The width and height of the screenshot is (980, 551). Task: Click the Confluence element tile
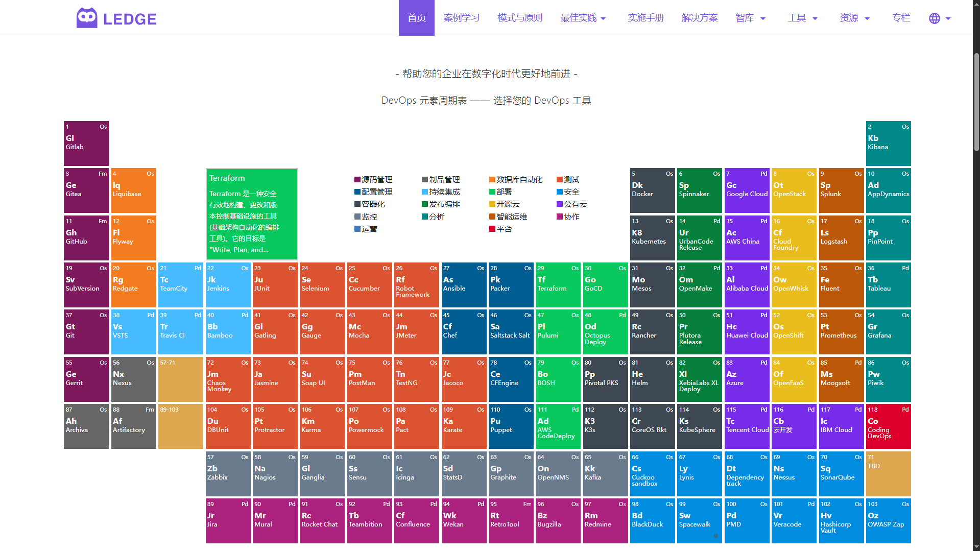pyautogui.click(x=417, y=521)
